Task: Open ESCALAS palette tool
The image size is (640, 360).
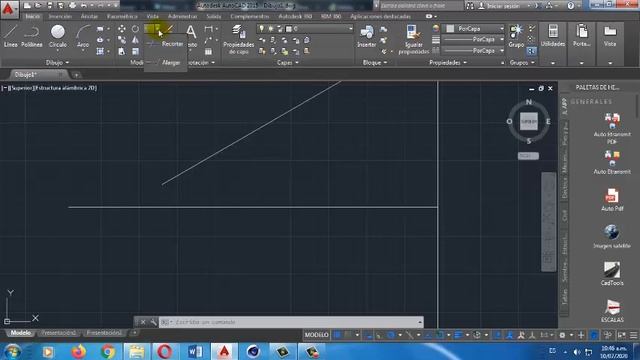Action: click(x=611, y=311)
